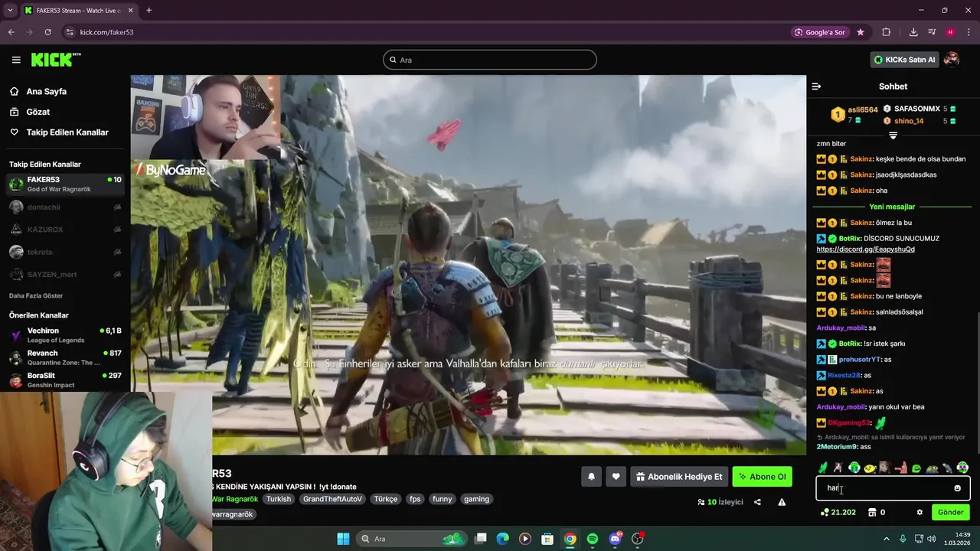Open the user profile avatar menu
Viewport: 980px width, 551px height.
click(952, 60)
